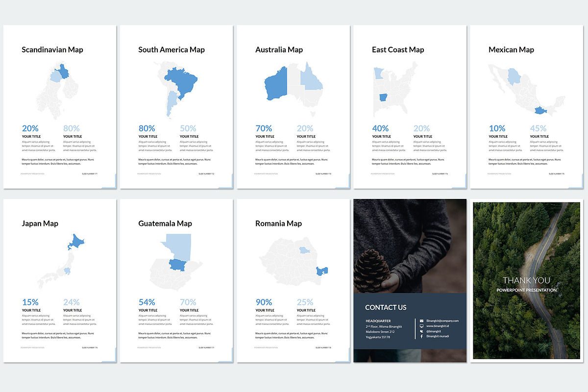Screen dimensions: 588x392
Task: Open the Thank You forest road slide
Action: [527, 281]
